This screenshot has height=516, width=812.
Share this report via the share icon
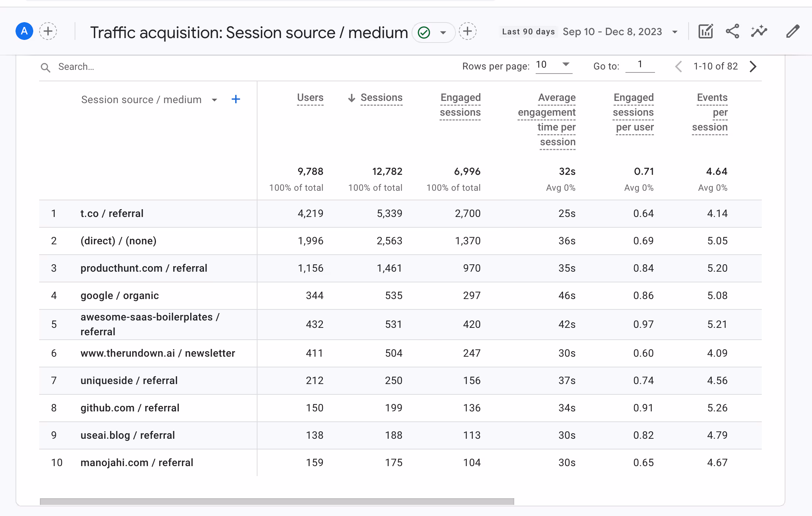pos(732,31)
